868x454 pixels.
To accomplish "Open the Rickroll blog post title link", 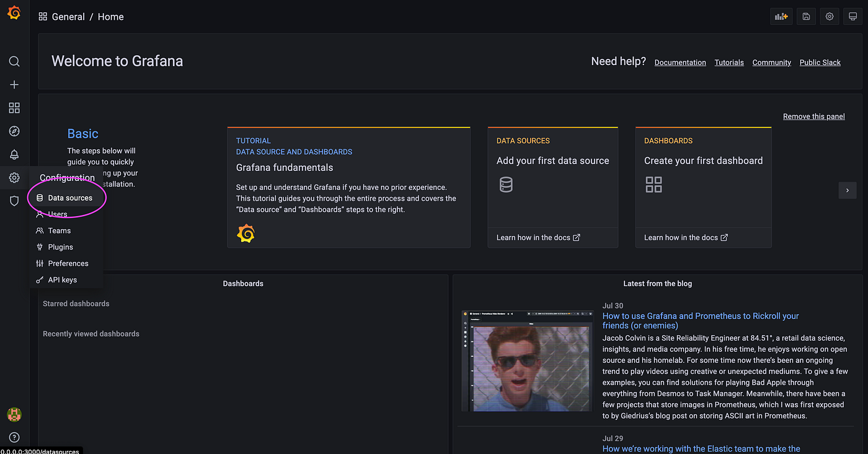I will coord(701,321).
